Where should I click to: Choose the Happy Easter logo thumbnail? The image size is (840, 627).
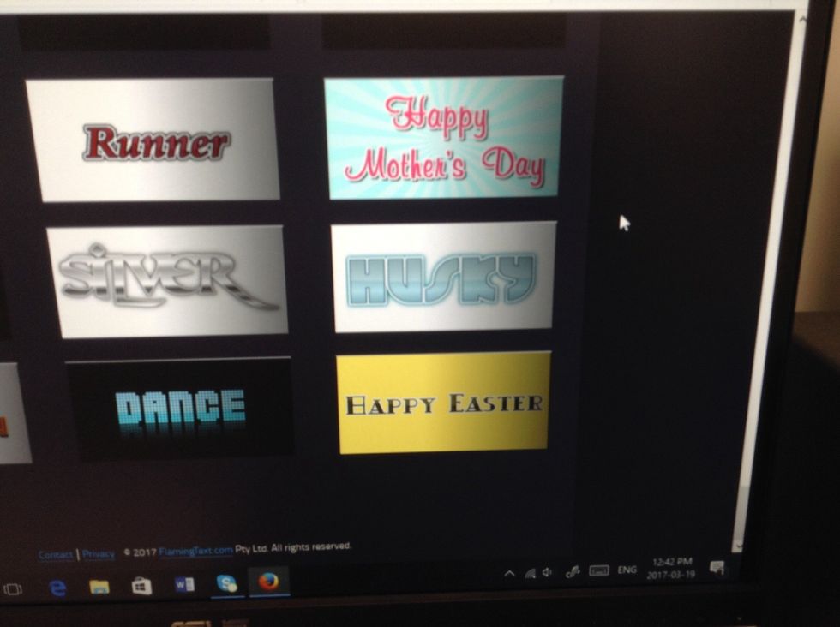[444, 403]
